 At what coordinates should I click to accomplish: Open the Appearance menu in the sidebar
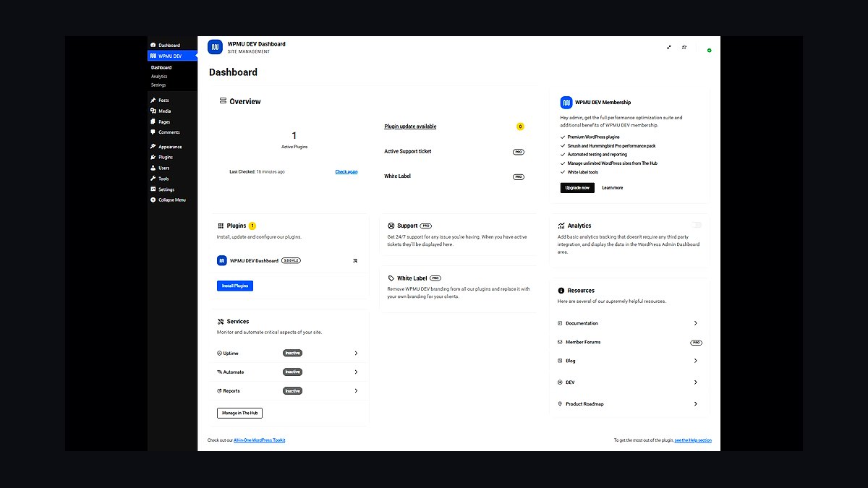pos(172,147)
